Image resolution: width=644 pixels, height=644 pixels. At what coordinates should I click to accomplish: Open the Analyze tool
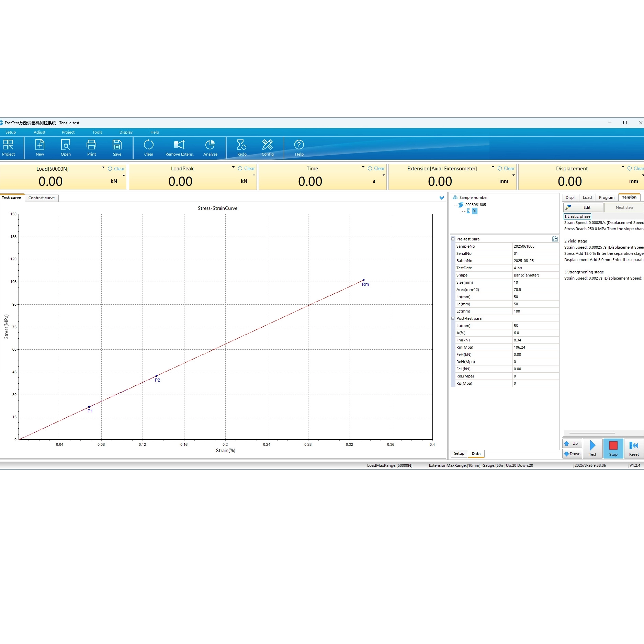[x=210, y=148]
